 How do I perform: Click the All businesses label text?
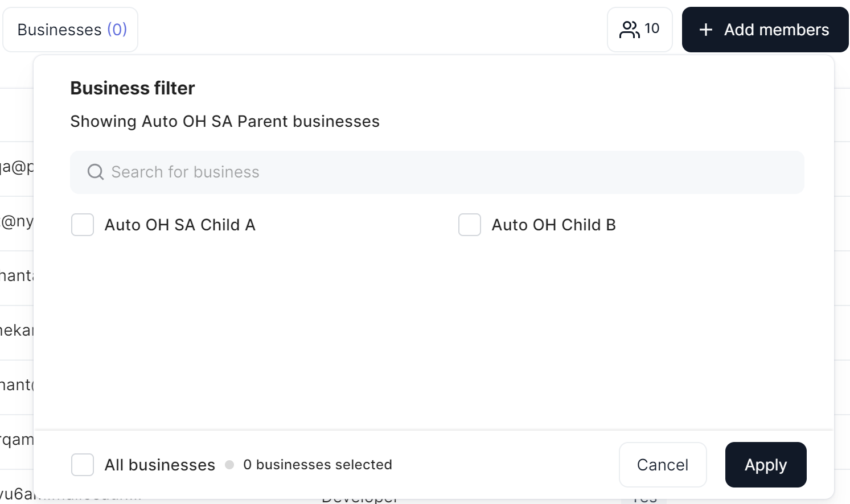(x=160, y=465)
